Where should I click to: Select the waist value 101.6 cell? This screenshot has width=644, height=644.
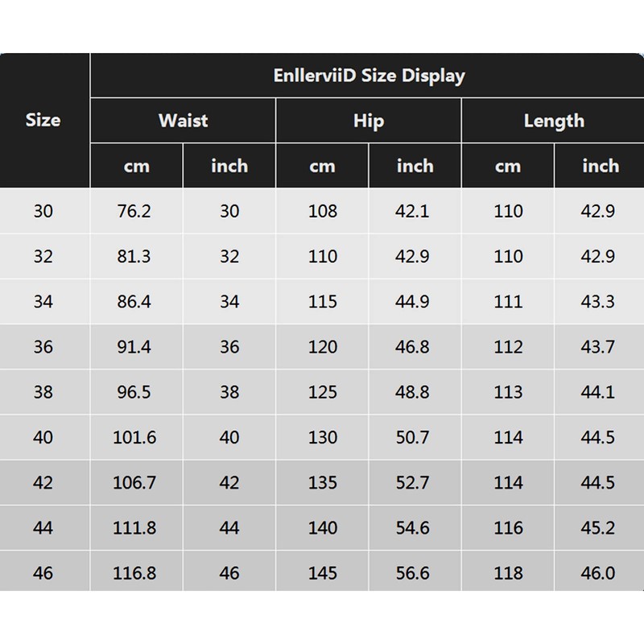pos(136,438)
